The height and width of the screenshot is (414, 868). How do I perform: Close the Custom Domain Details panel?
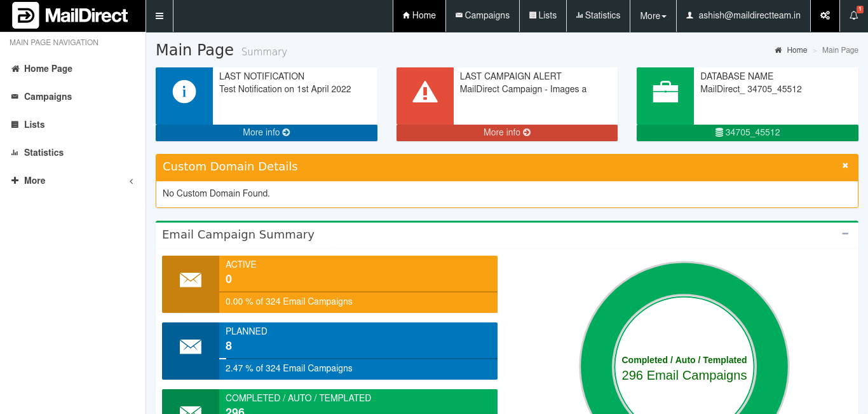click(845, 165)
